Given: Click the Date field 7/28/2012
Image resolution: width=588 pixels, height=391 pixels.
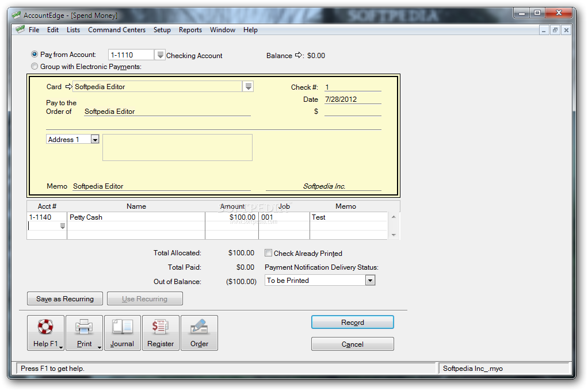Looking at the screenshot, I should point(353,99).
